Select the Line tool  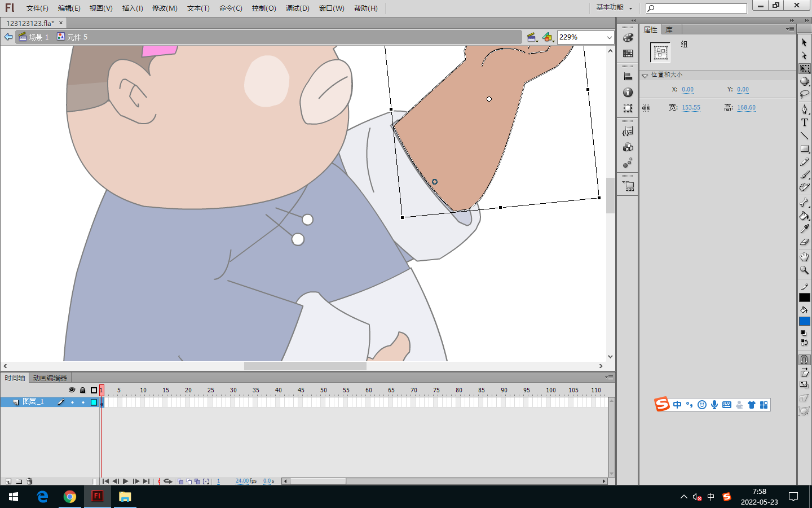[x=805, y=135]
